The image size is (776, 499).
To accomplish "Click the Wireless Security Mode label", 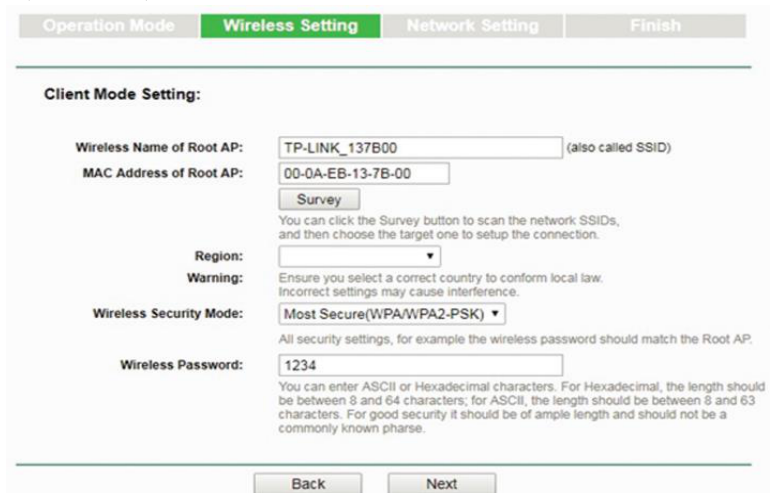I will click(x=168, y=313).
